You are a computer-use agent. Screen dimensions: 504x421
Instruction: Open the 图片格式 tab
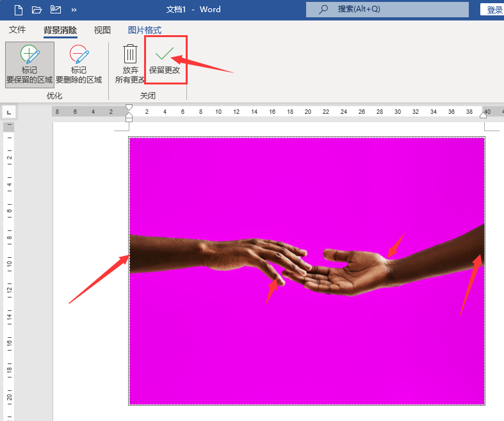[145, 30]
